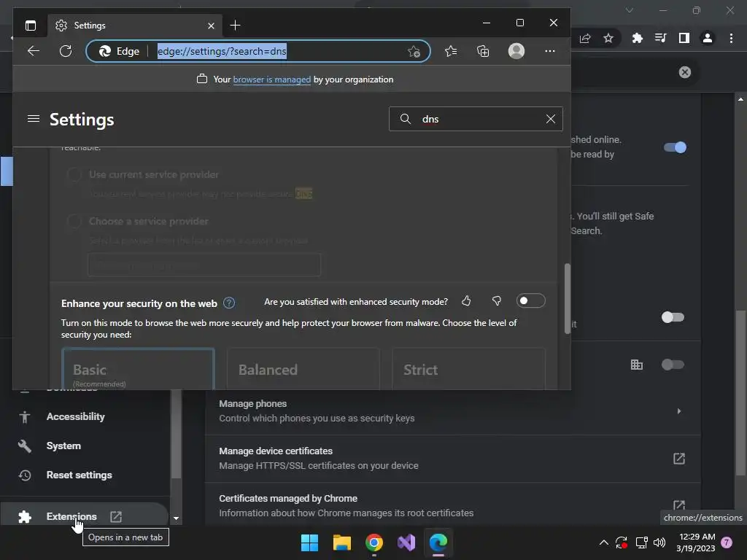Bookmark page with Chrome star icon
The height and width of the screenshot is (560, 747).
[x=608, y=38]
